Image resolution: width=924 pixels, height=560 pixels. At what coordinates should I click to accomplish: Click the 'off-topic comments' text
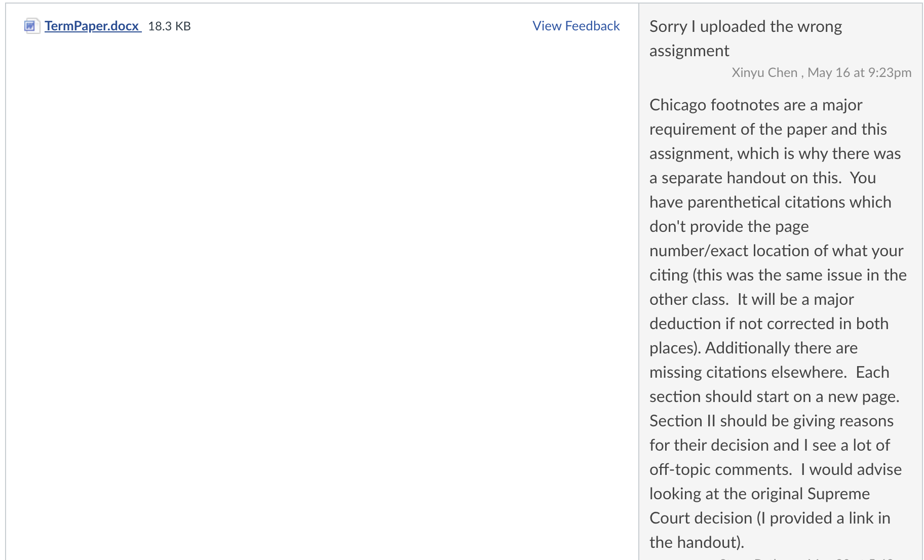click(720, 469)
